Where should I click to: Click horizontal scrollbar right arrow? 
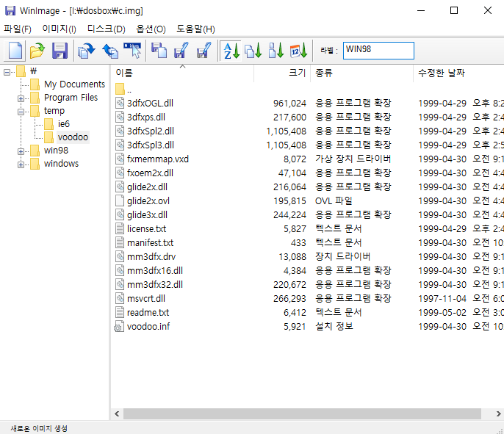click(498, 413)
